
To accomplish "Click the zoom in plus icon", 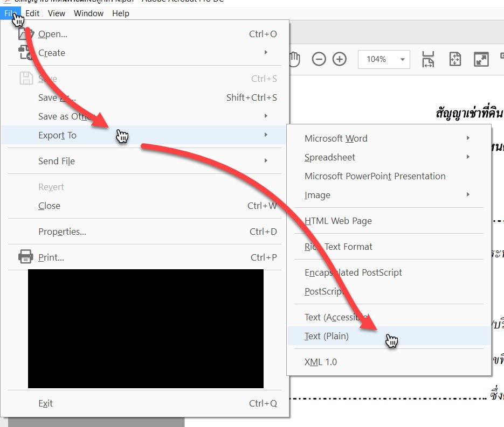I will tap(340, 59).
